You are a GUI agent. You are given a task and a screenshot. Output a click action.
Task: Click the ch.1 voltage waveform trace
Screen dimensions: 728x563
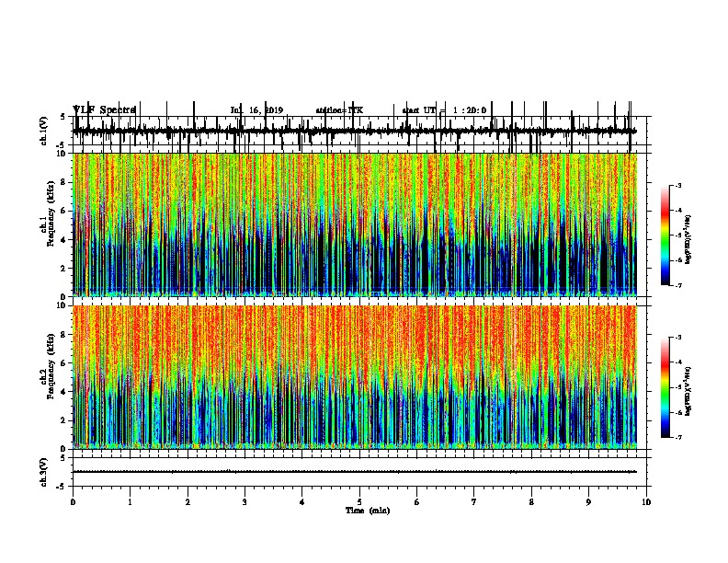[x=355, y=131]
